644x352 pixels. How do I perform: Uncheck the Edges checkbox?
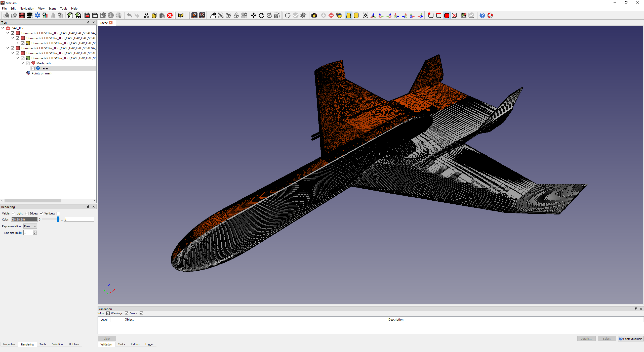(x=42, y=213)
